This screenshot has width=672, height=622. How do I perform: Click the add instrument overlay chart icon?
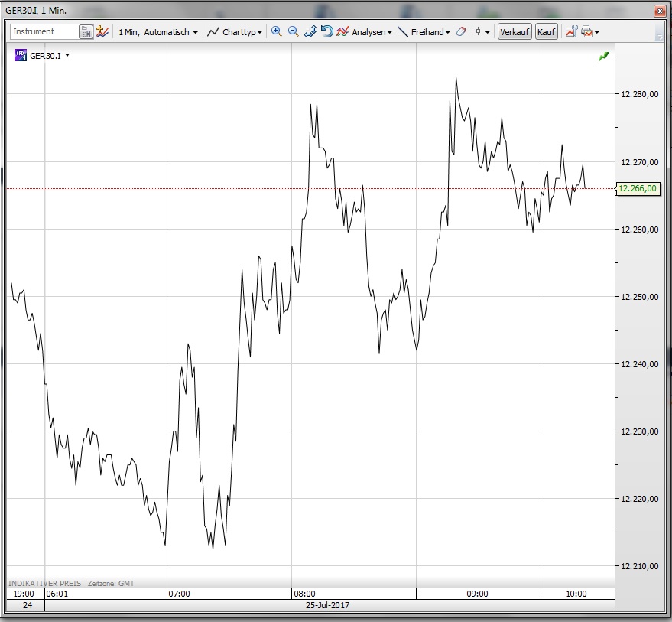102,31
